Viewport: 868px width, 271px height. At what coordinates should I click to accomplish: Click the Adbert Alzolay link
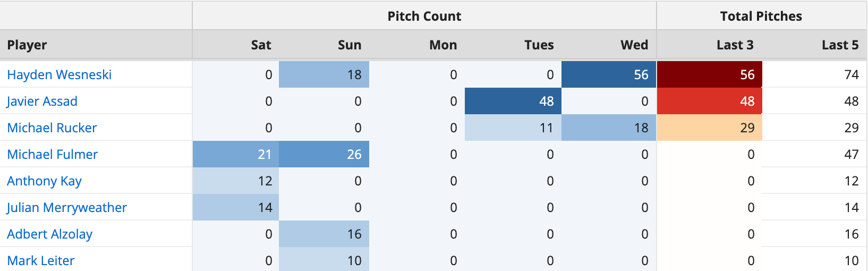pos(49,234)
